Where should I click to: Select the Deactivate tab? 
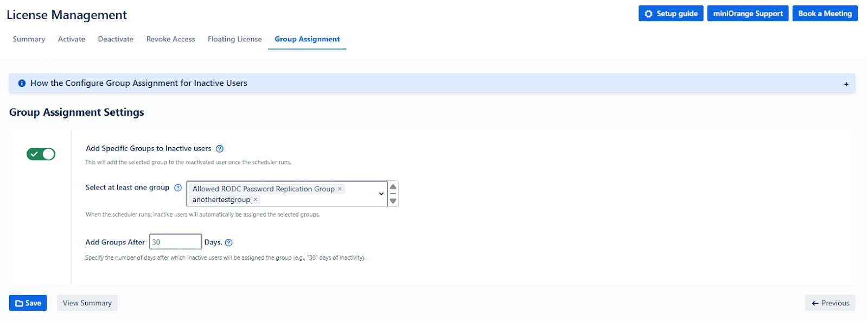116,39
